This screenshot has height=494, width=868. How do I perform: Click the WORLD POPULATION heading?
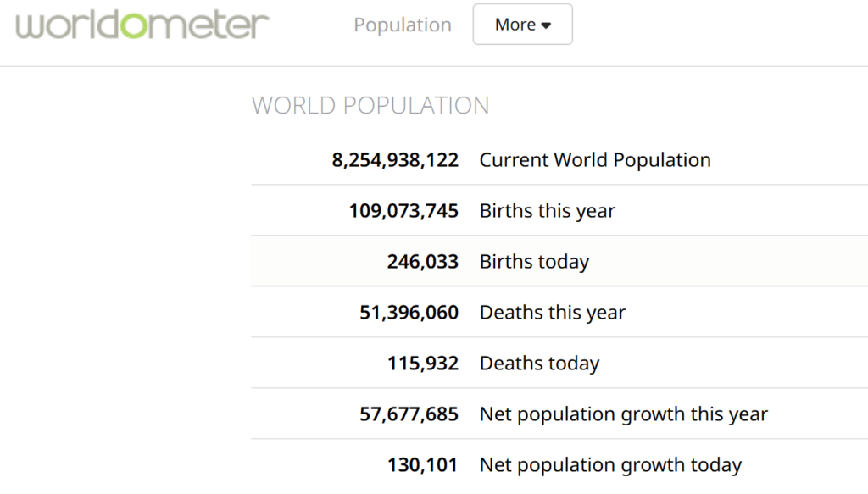coord(370,105)
